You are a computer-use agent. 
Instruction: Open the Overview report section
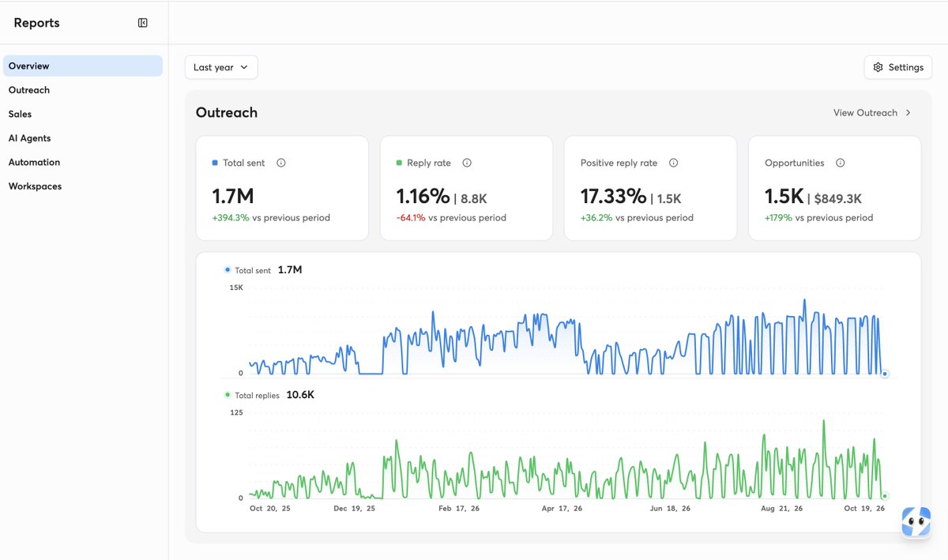(83, 66)
